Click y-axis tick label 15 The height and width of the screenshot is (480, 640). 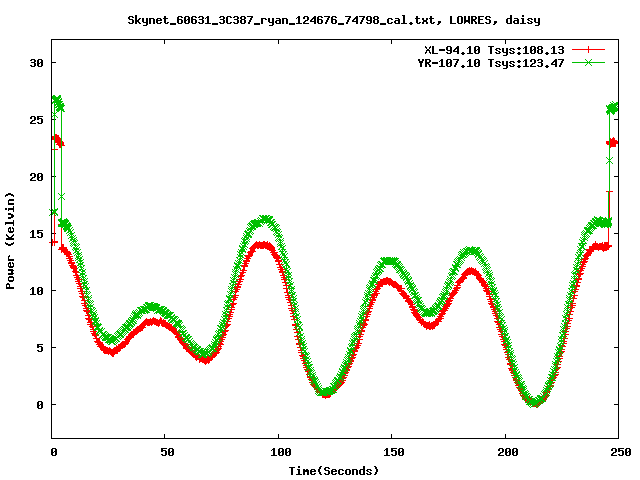click(x=36, y=234)
